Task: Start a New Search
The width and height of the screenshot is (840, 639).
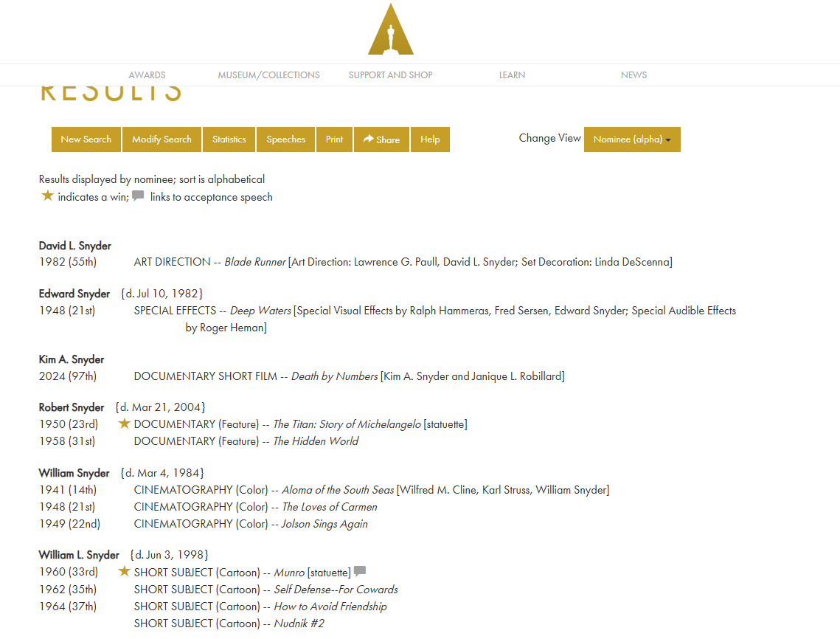Action: [86, 139]
